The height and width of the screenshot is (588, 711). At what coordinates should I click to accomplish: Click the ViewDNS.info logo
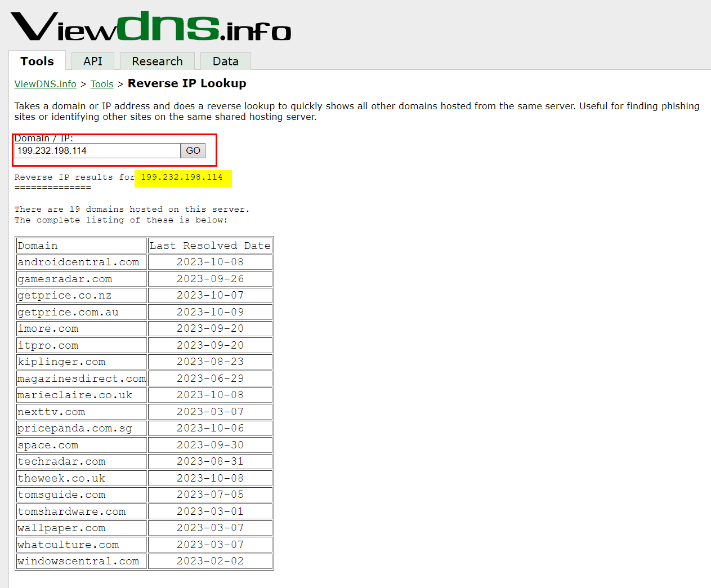[151, 26]
